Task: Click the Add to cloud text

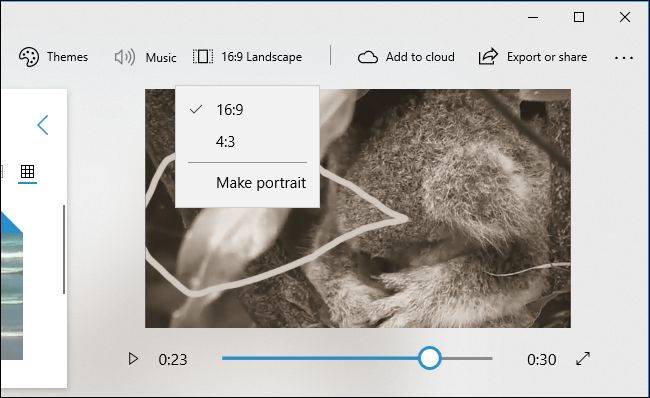Action: [x=420, y=57]
